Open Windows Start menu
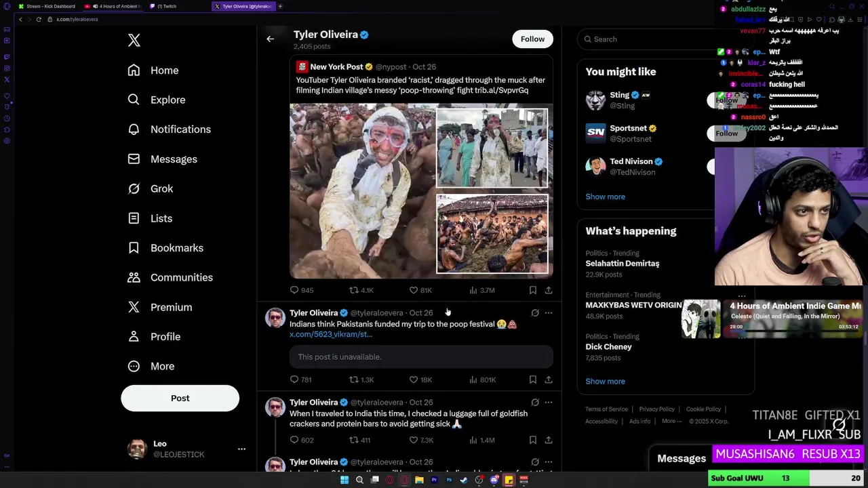Screen dimensions: 868x488 344,480
